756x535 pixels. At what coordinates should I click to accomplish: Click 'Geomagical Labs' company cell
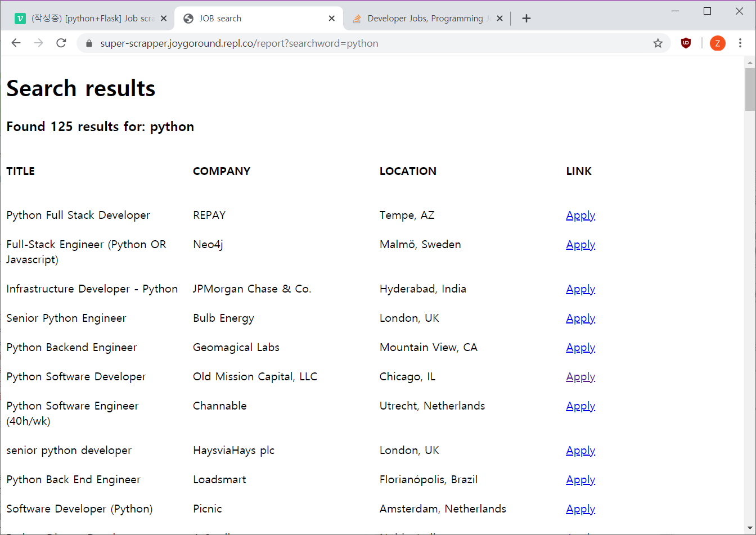(x=236, y=348)
